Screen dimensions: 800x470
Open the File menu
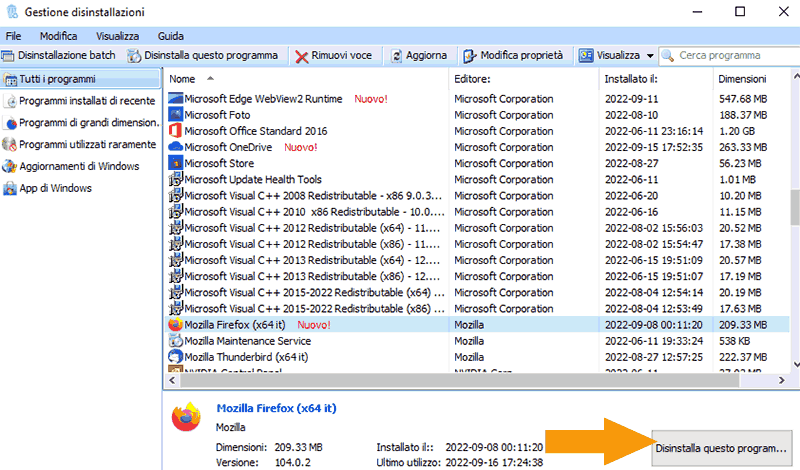[x=14, y=35]
